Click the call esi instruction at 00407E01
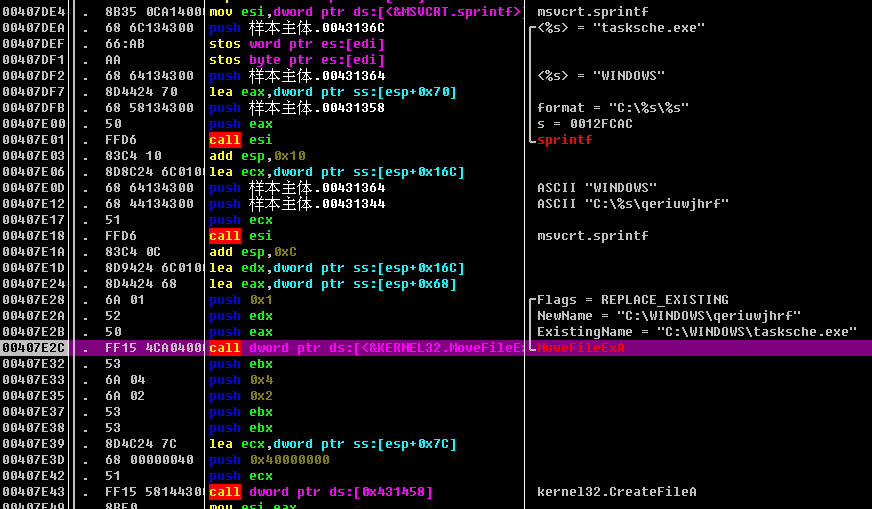This screenshot has width=872, height=509. [240, 140]
